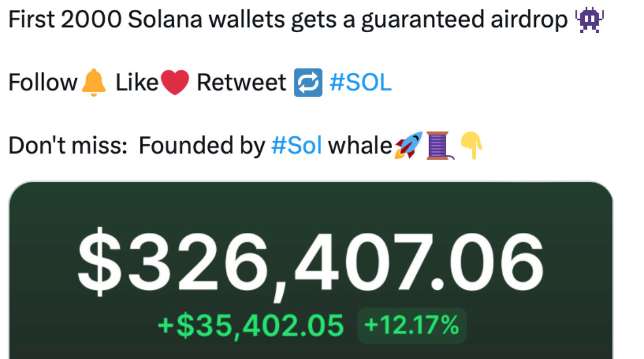This screenshot has width=644, height=359.
Task: Click the word Follow in the tweet
Action: pos(43,83)
